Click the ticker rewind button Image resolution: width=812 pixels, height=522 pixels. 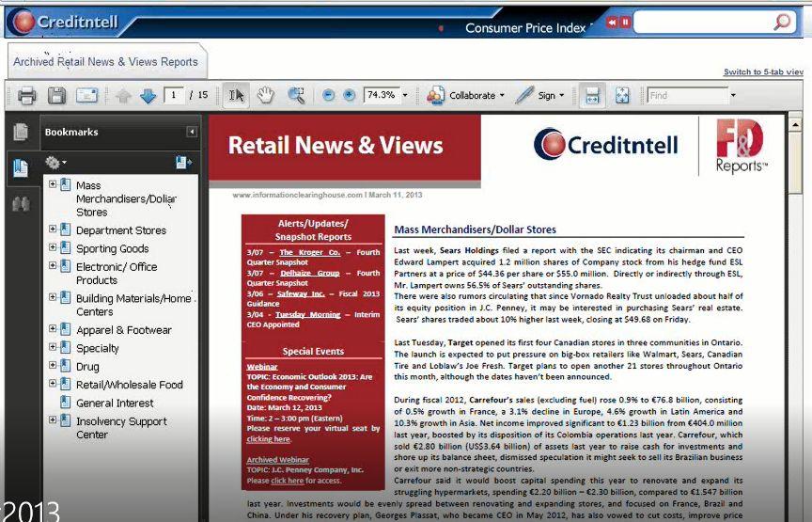coord(612,22)
